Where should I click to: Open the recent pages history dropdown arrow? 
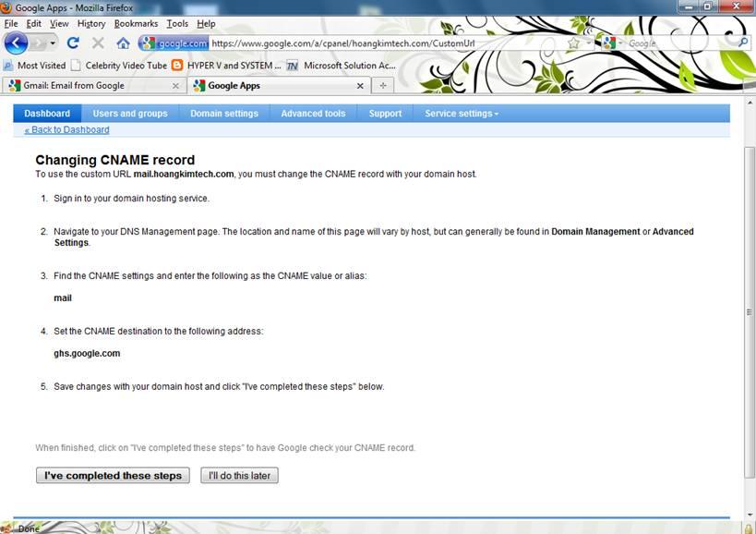53,43
